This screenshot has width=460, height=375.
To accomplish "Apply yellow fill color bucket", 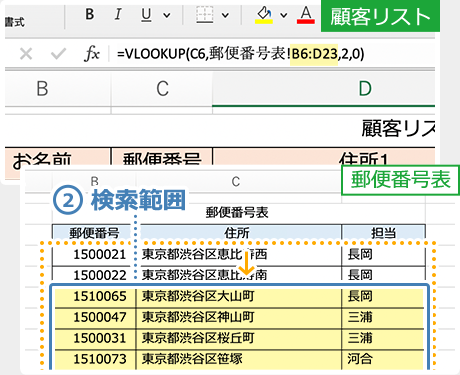I will (x=264, y=15).
